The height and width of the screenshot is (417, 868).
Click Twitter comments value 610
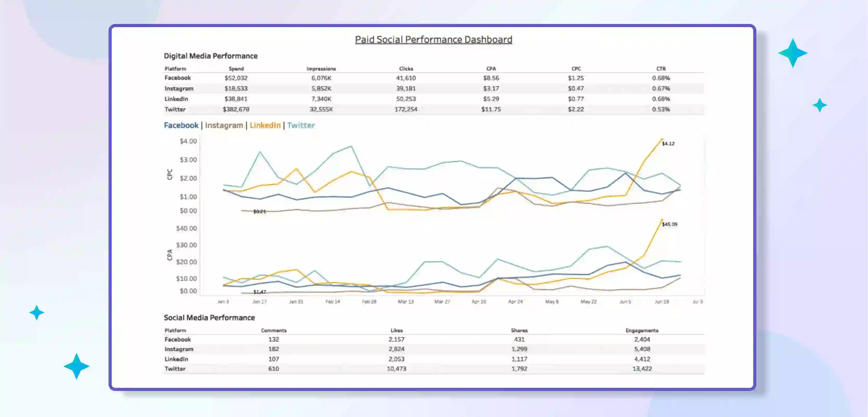click(x=274, y=369)
